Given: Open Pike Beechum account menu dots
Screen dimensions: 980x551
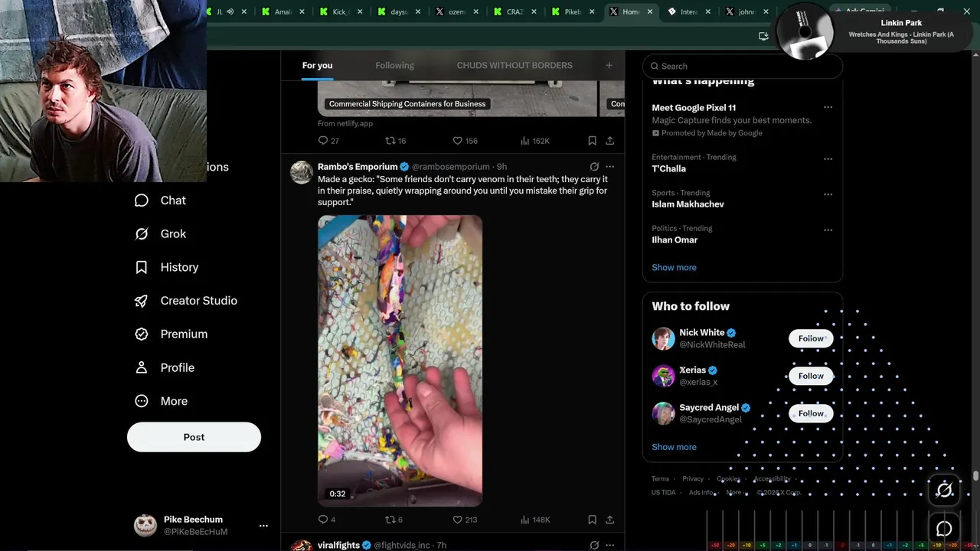Looking at the screenshot, I should (263, 526).
